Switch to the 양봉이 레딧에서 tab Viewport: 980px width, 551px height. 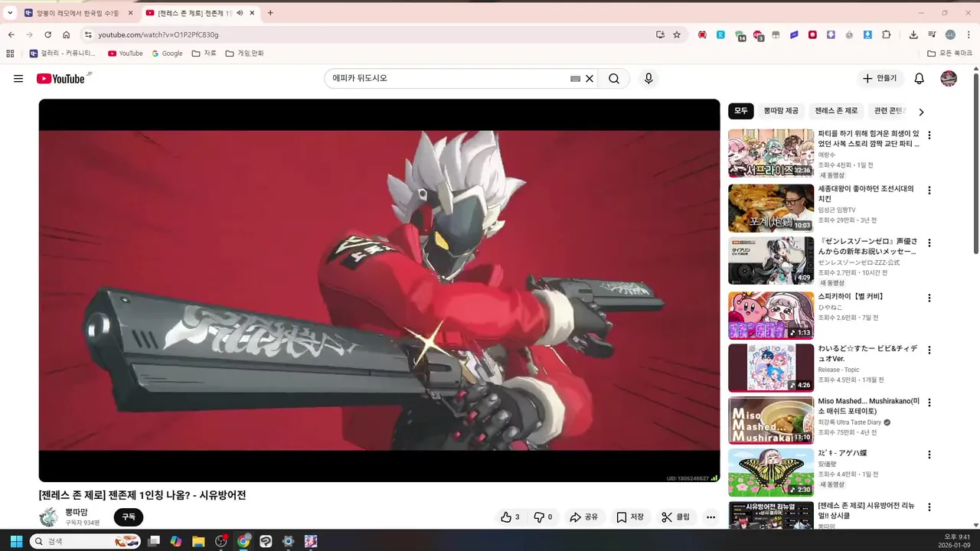click(x=77, y=13)
